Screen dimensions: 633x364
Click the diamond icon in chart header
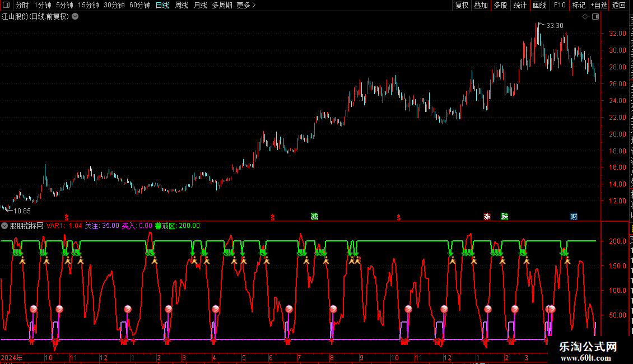coord(585,17)
